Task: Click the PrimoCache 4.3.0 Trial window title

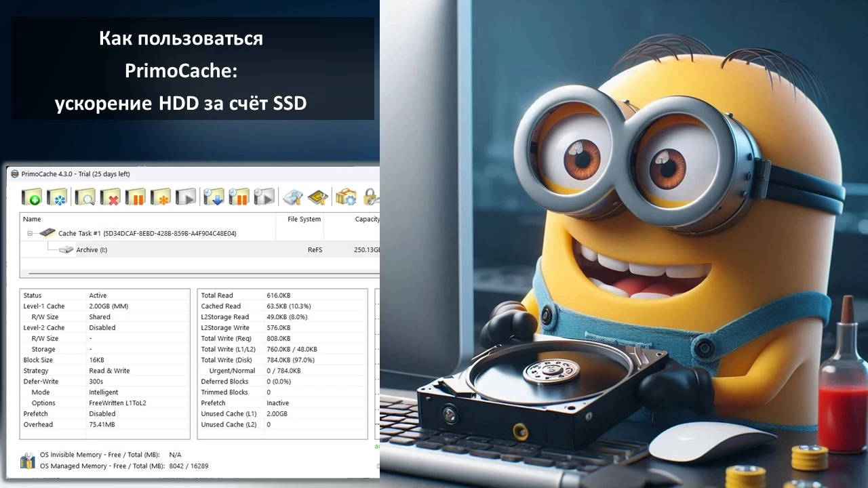Action: (75, 174)
